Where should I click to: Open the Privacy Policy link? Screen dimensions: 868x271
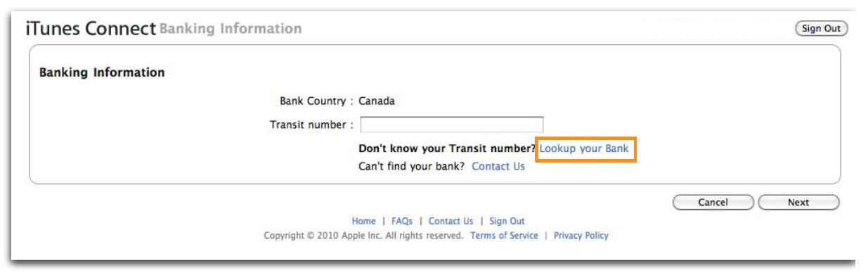581,236
